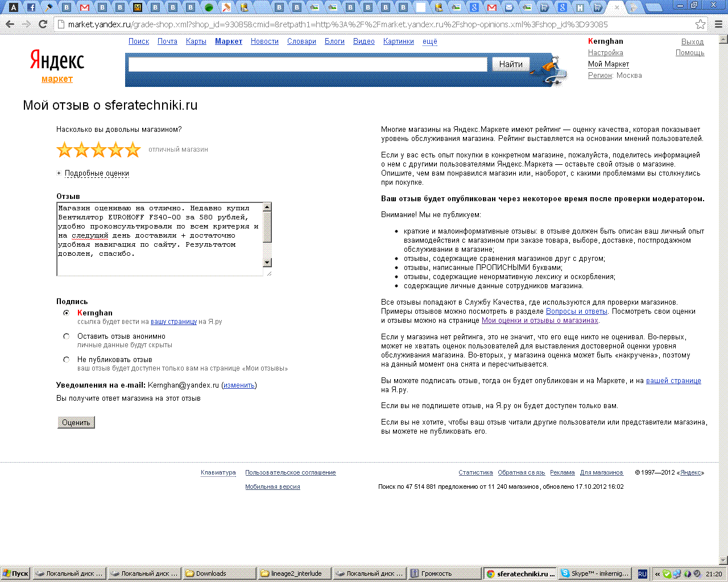Open Skype from the taskbar
The width and height of the screenshot is (728, 582).
point(594,573)
